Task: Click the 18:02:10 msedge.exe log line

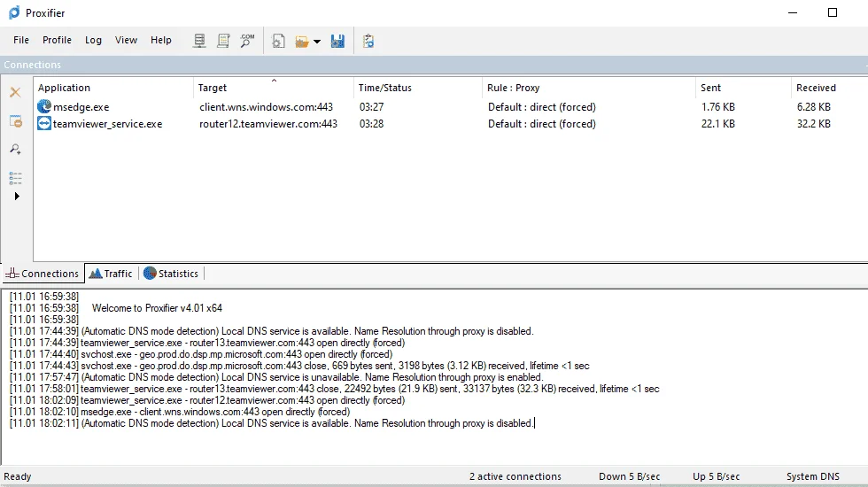Action: (180, 413)
